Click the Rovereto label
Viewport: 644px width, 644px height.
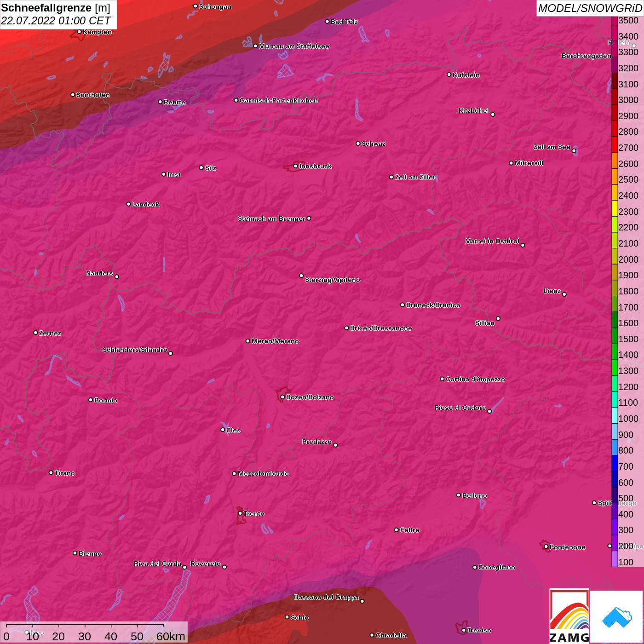206,563
